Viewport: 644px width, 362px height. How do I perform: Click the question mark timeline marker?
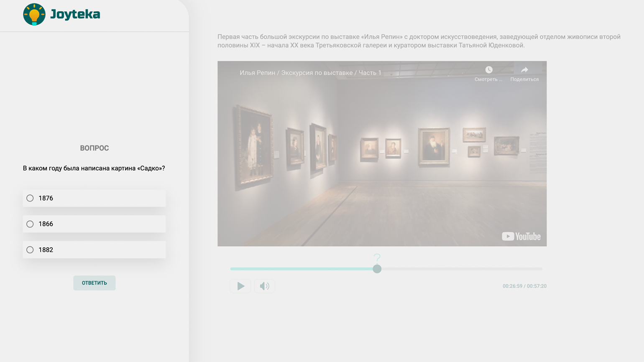377,258
